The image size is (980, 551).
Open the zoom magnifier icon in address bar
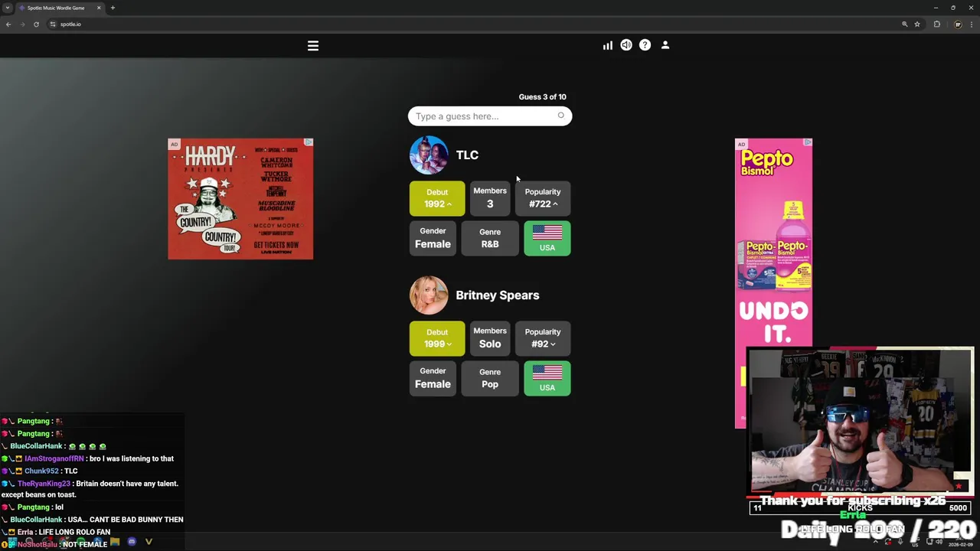(x=904, y=24)
